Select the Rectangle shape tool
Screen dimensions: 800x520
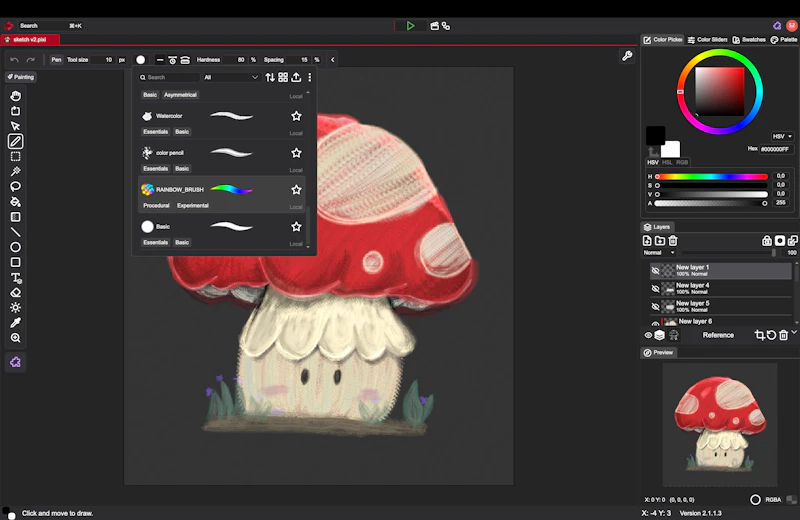click(x=15, y=262)
